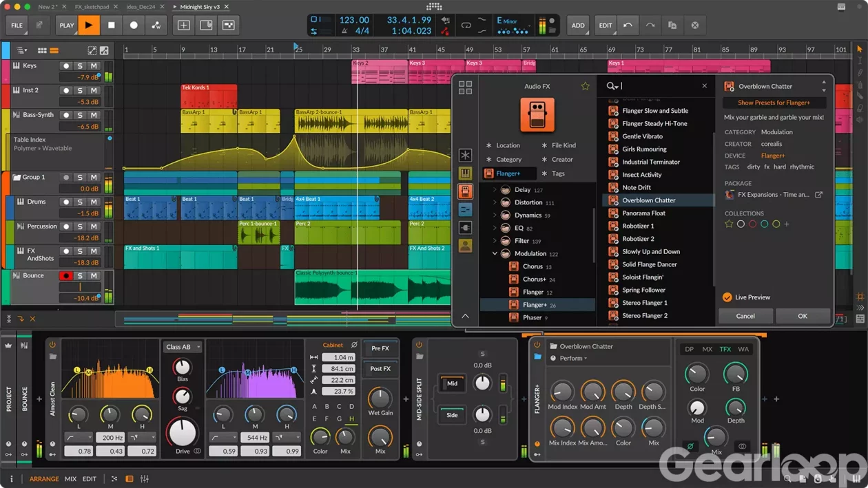
Task: Clear the browser search with X icon
Action: click(x=704, y=86)
